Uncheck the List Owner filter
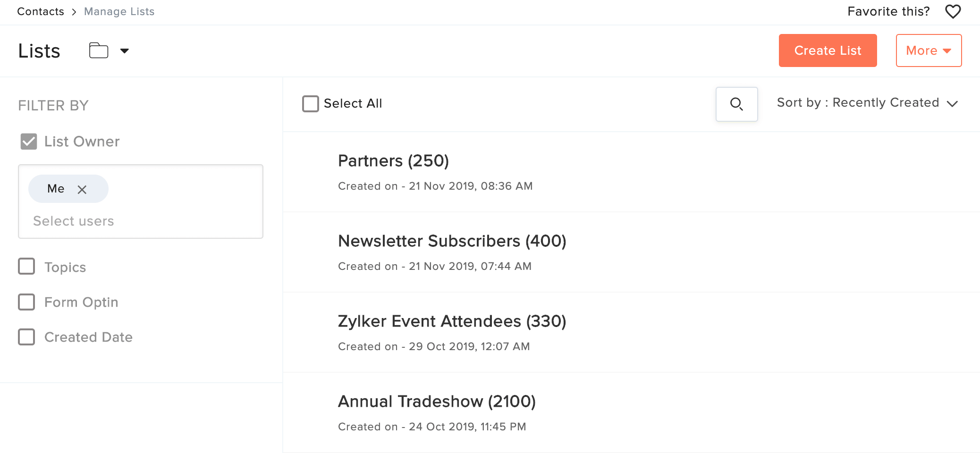The height and width of the screenshot is (453, 980). click(29, 141)
